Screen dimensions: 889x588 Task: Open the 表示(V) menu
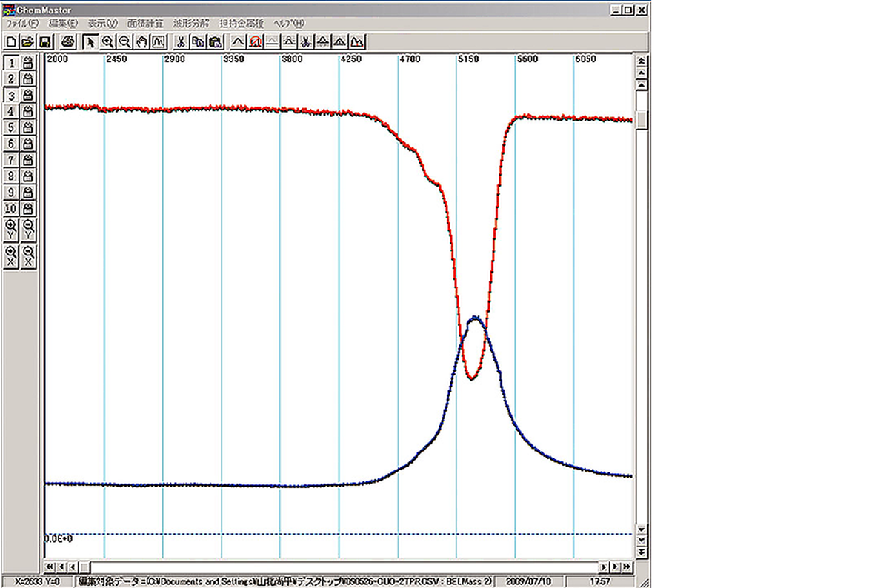pyautogui.click(x=102, y=24)
